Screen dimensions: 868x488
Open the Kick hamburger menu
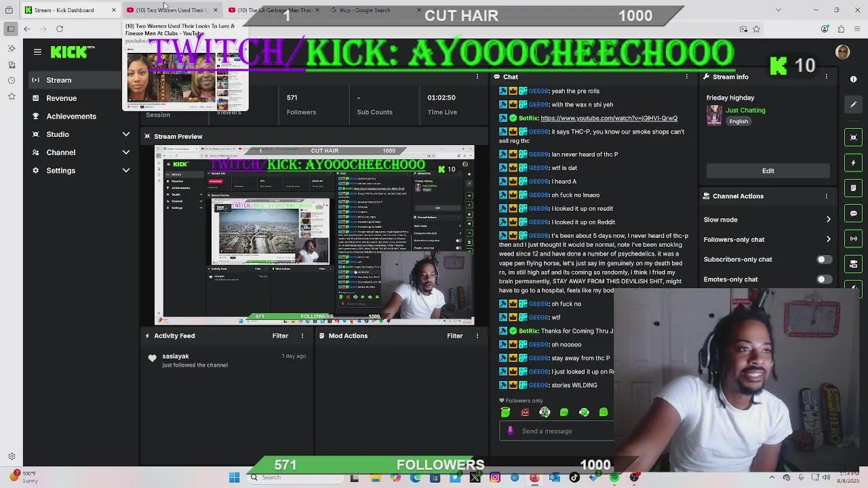37,52
